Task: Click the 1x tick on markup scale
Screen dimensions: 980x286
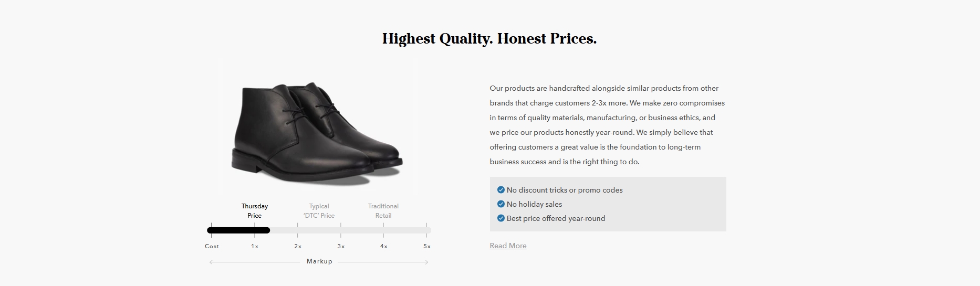Action: click(x=255, y=246)
